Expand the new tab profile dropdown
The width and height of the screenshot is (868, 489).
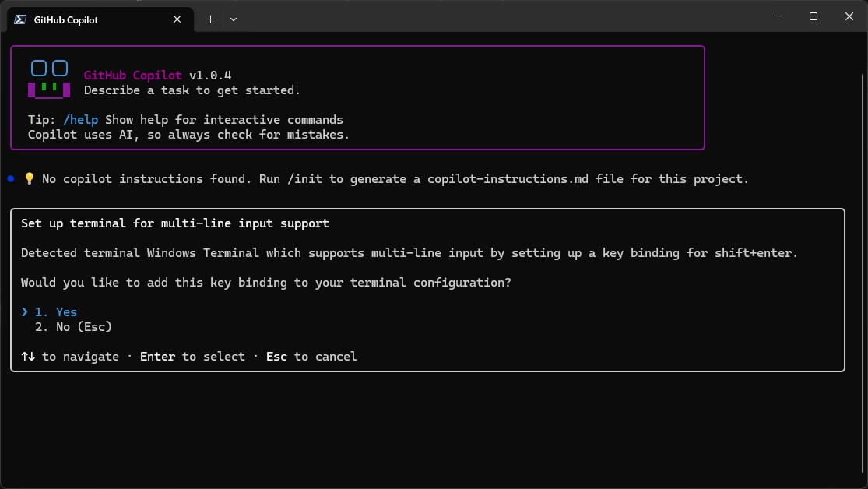pyautogui.click(x=234, y=19)
